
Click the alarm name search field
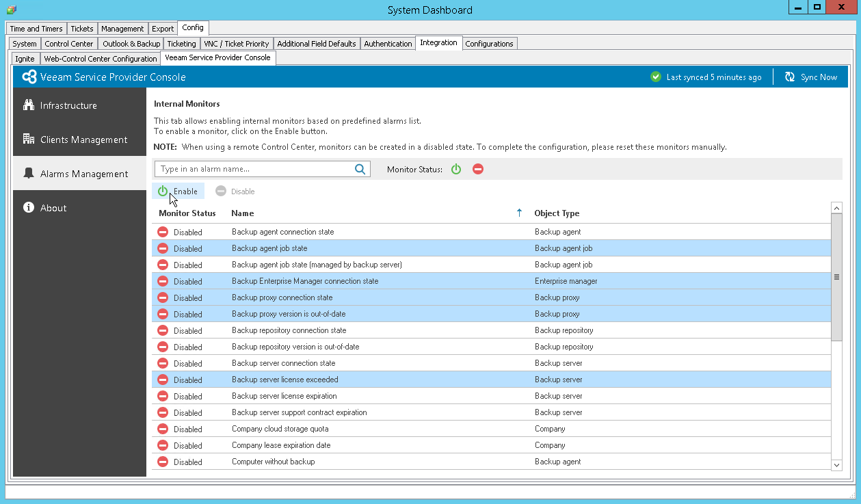tap(260, 168)
